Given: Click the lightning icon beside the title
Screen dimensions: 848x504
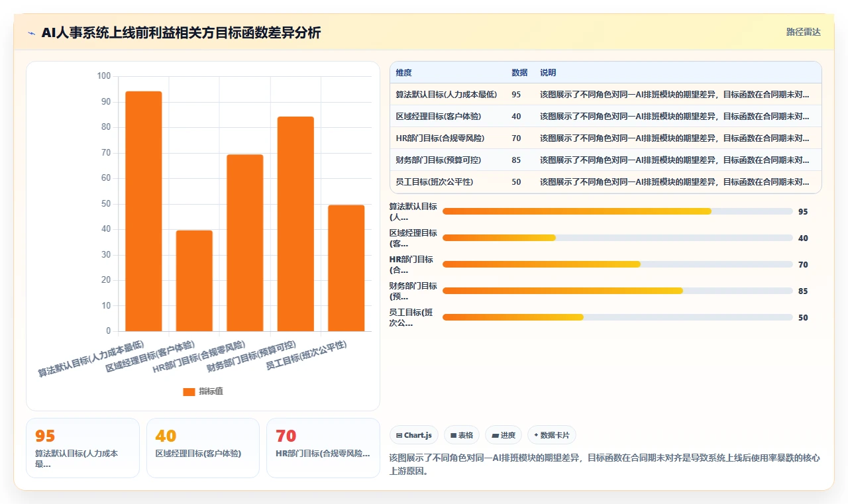Looking at the screenshot, I should pyautogui.click(x=31, y=33).
